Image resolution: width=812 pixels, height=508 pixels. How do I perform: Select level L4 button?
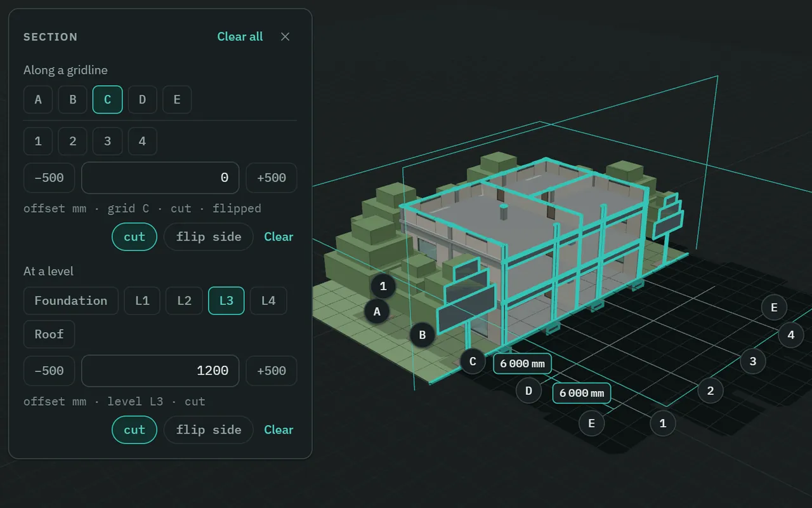coord(268,301)
